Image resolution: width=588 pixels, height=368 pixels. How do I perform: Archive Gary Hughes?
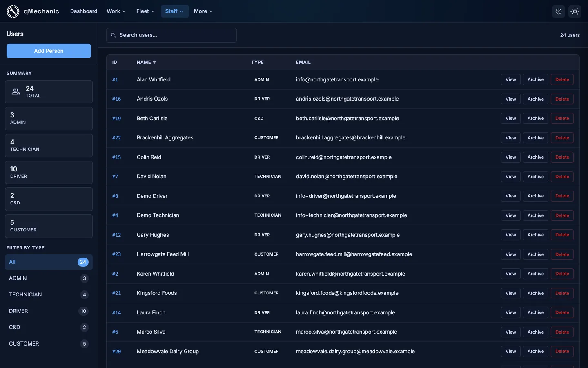[536, 235]
